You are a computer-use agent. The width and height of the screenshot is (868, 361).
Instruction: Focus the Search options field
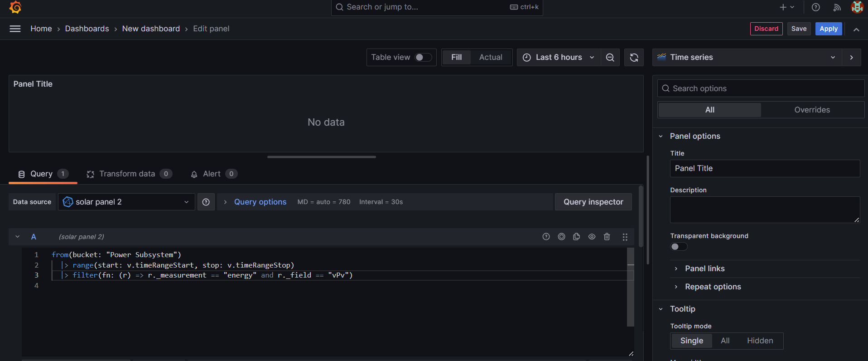pyautogui.click(x=761, y=88)
